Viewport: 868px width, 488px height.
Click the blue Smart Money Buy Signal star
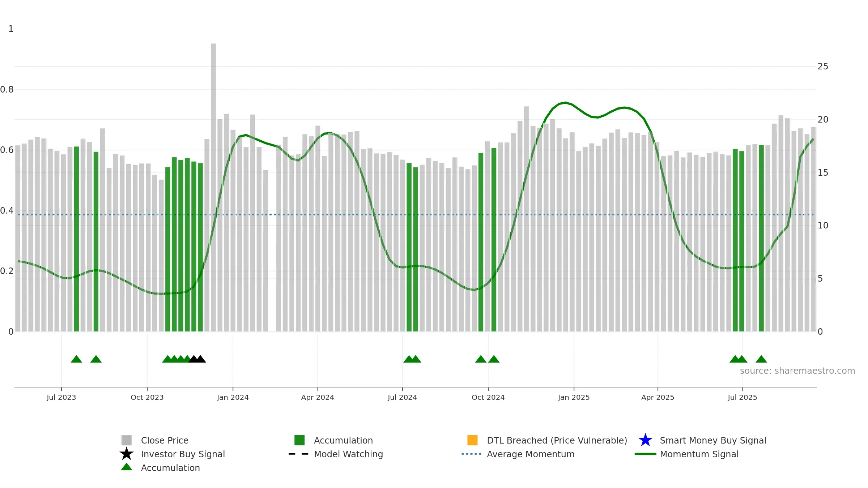click(645, 440)
